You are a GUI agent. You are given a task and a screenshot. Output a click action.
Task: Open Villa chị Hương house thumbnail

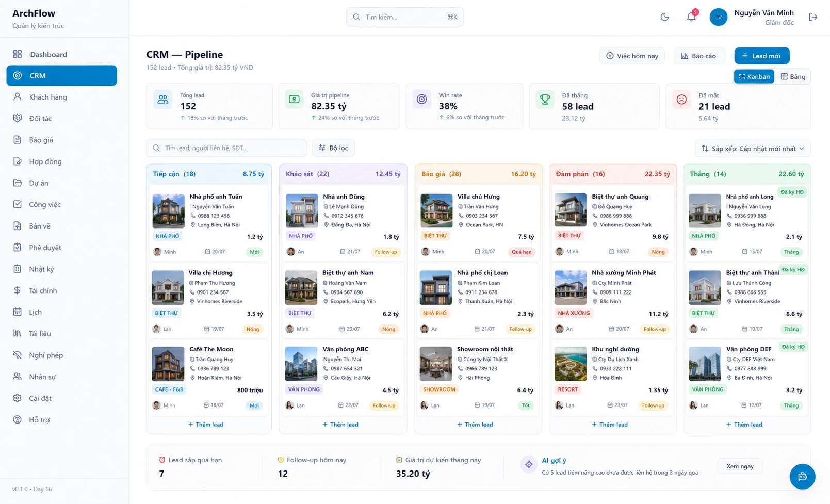[x=168, y=287]
